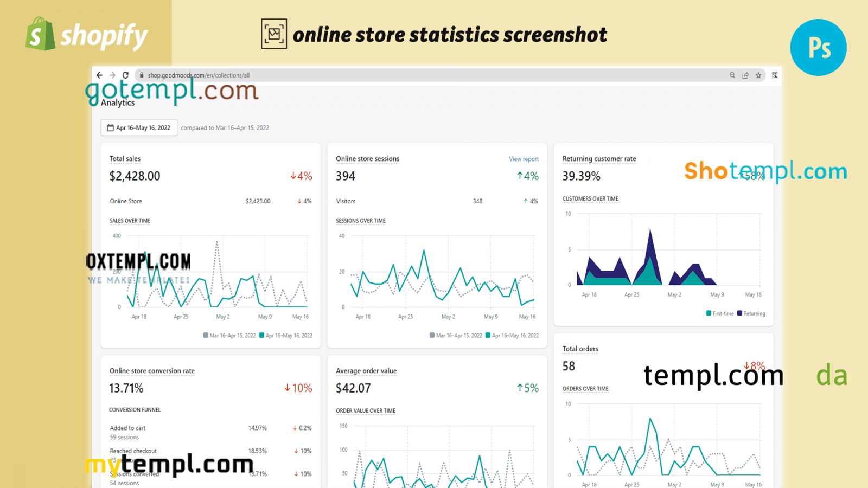Click the browser forward arrow

pos(112,75)
